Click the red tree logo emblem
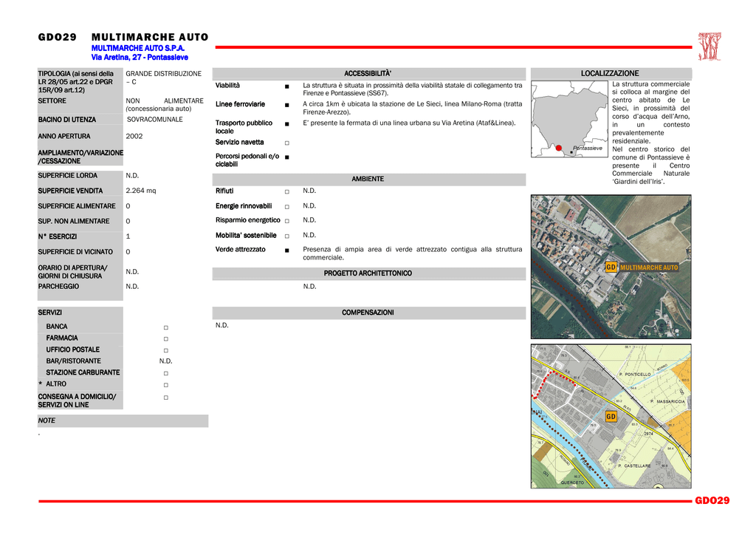756x535 pixels. click(709, 47)
